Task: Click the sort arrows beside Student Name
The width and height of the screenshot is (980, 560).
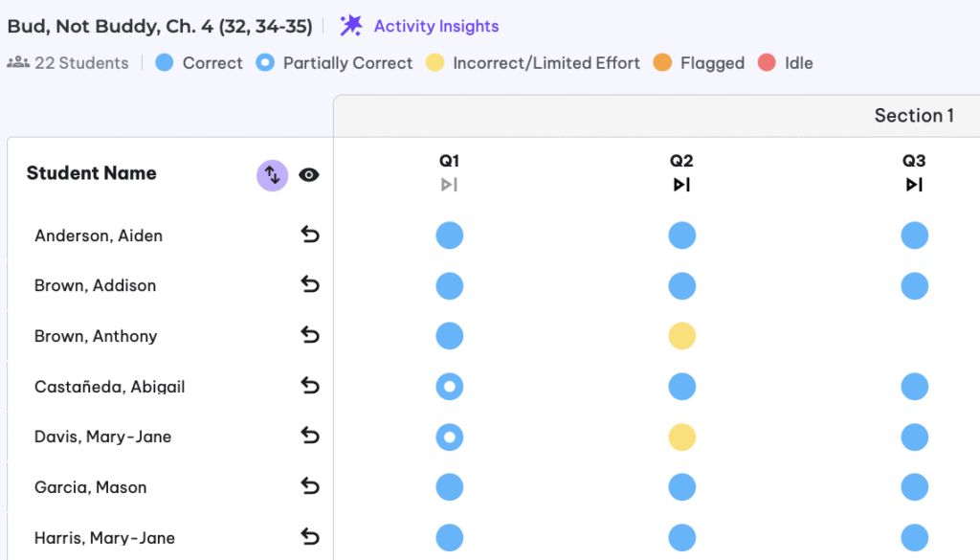Action: coord(272,175)
